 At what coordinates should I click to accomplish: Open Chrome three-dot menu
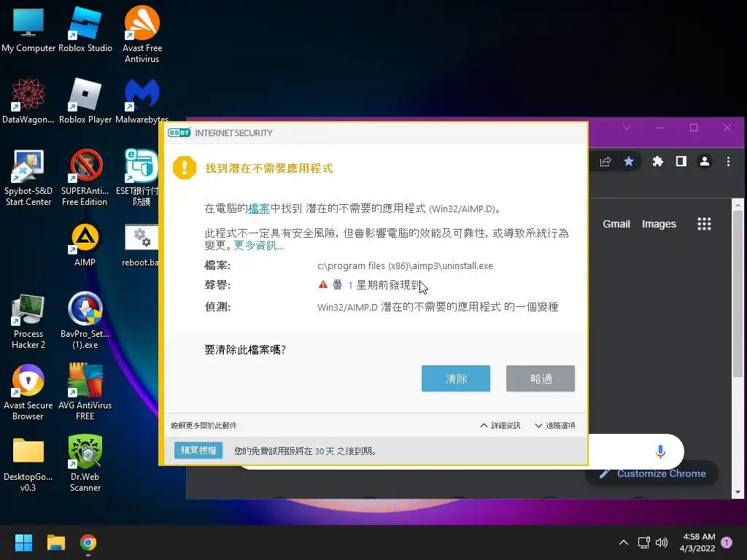(728, 162)
